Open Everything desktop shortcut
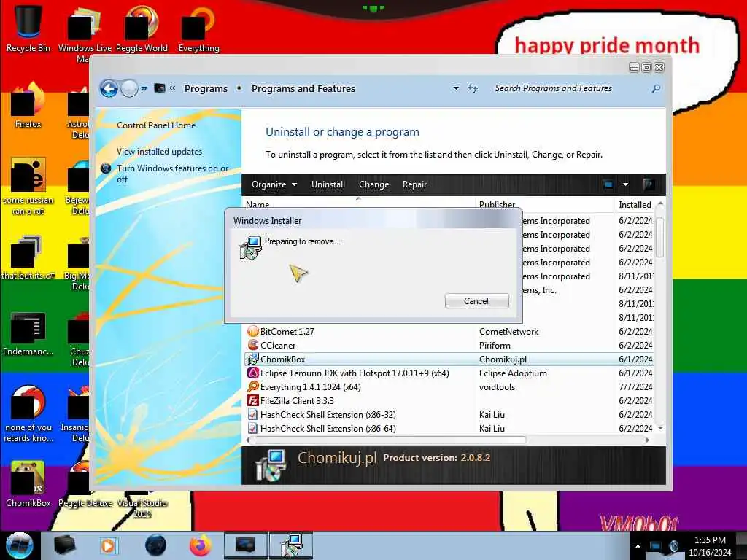 198,28
